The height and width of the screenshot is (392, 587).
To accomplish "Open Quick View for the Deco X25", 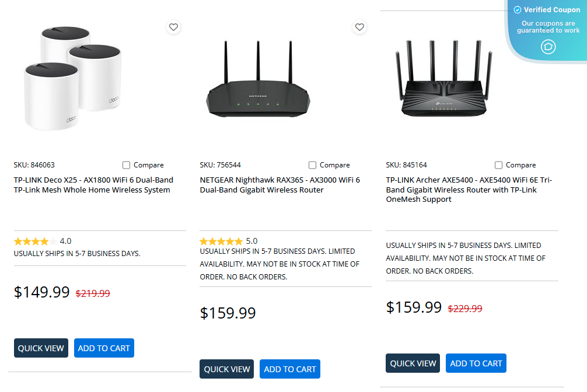I will (x=41, y=348).
